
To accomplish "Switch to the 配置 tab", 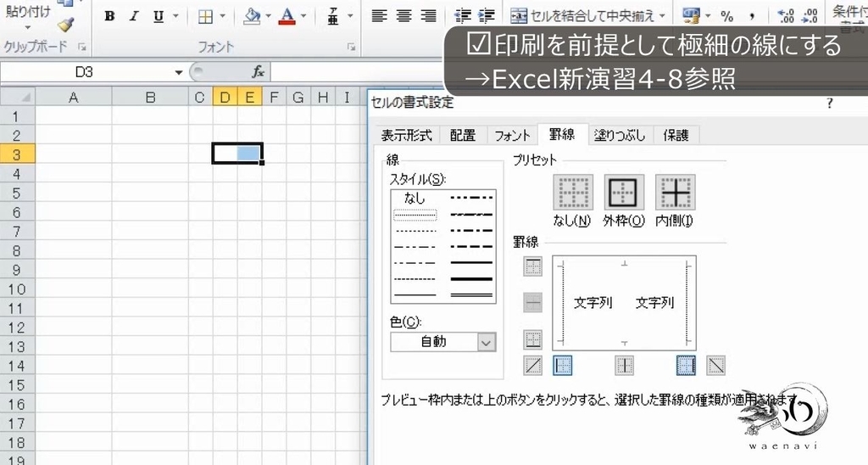I will (463, 135).
